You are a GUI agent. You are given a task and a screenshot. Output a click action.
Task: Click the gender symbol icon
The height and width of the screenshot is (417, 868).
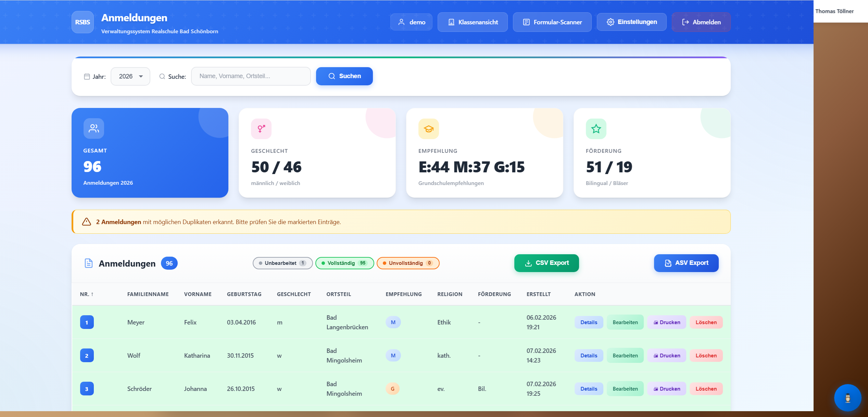(x=261, y=129)
